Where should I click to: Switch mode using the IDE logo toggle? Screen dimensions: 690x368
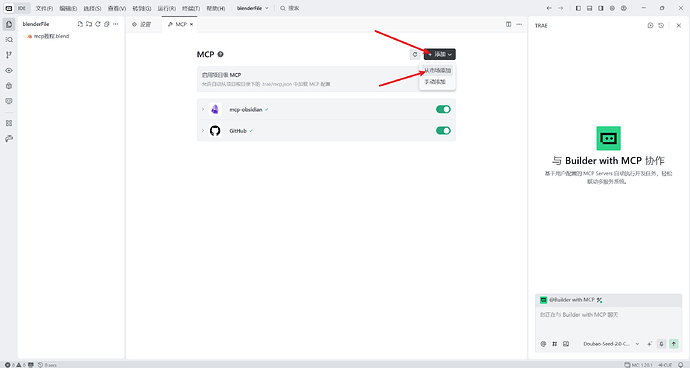16,8
